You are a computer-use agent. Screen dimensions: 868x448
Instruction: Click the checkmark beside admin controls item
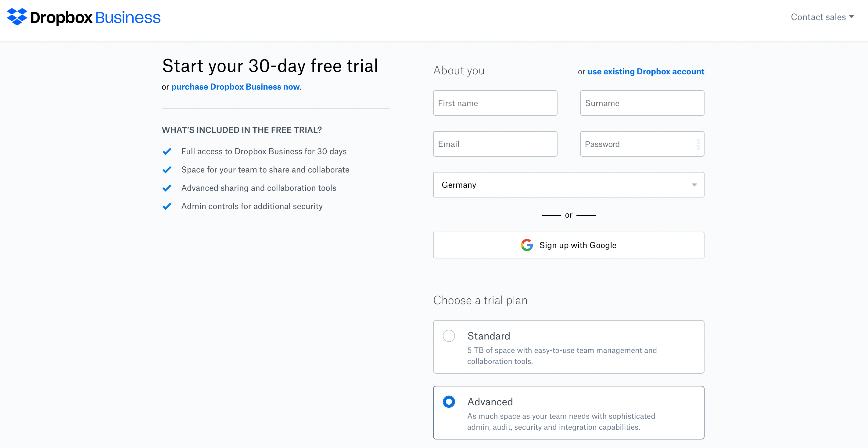click(167, 206)
